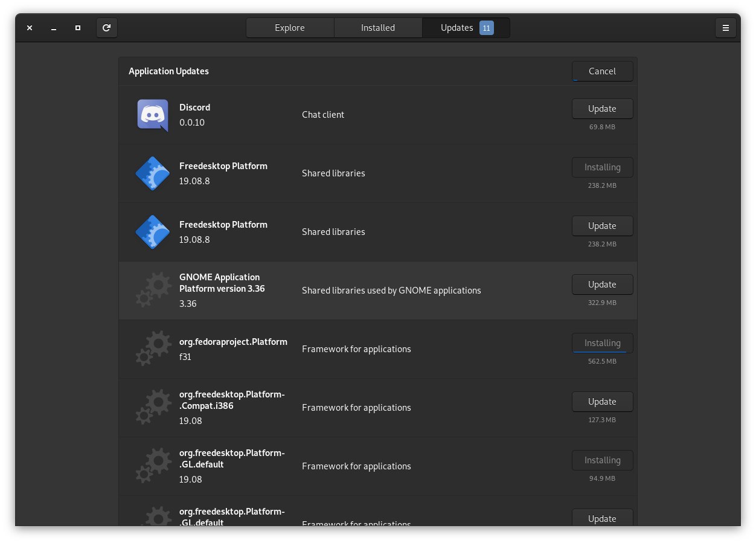Viewport: 756px width, 543px height.
Task: Maximize the Software window
Action: [x=78, y=28]
